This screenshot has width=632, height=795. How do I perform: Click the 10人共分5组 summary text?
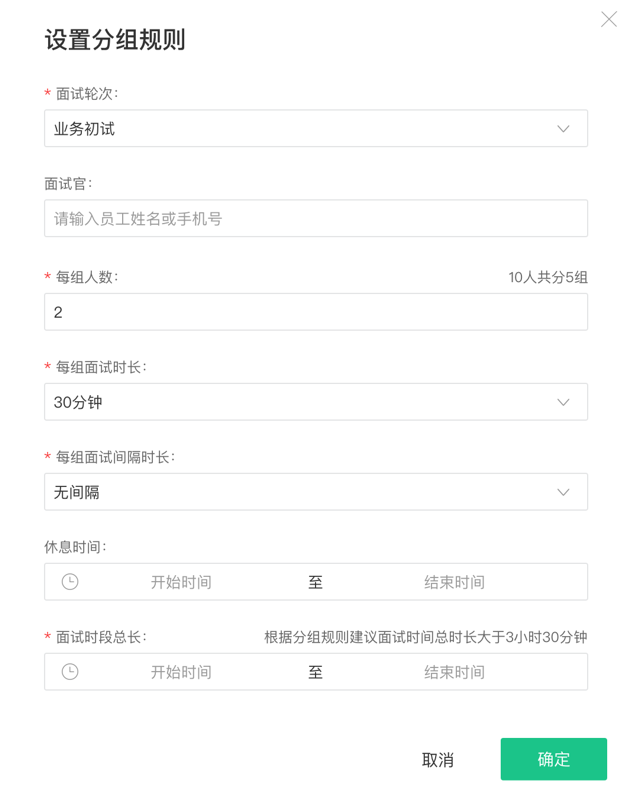548,277
